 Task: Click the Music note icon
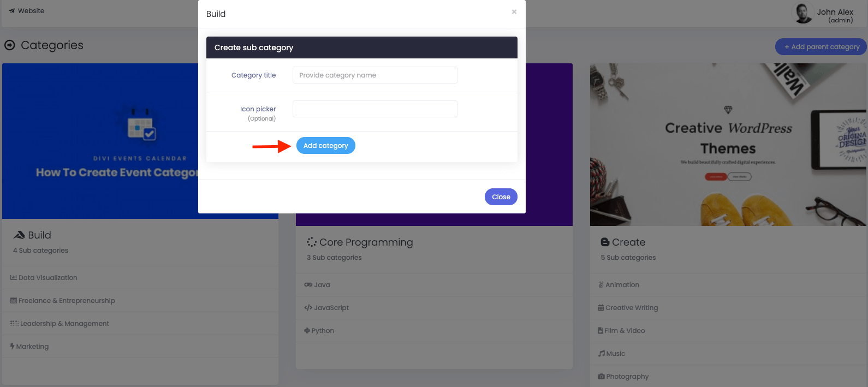pyautogui.click(x=602, y=354)
